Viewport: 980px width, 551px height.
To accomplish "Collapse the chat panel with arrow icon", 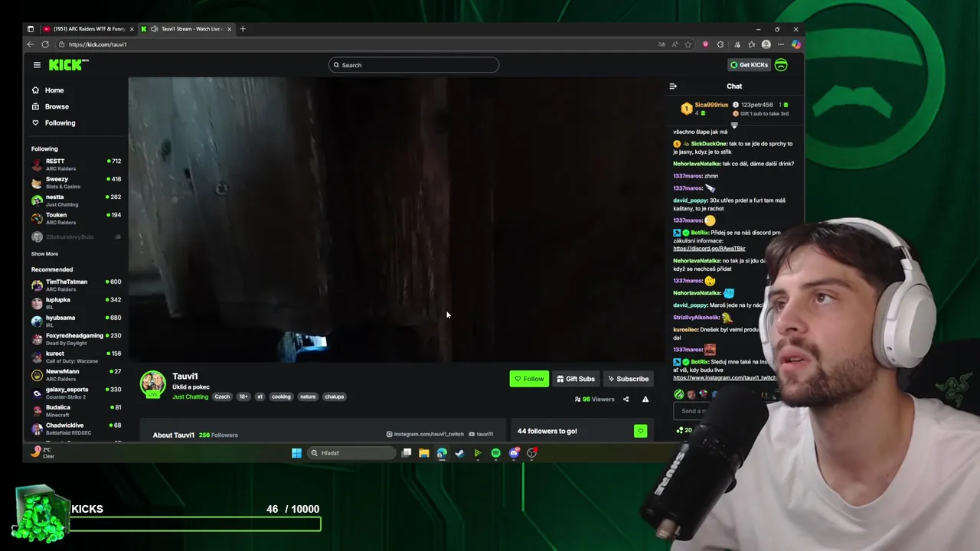I will 673,86.
